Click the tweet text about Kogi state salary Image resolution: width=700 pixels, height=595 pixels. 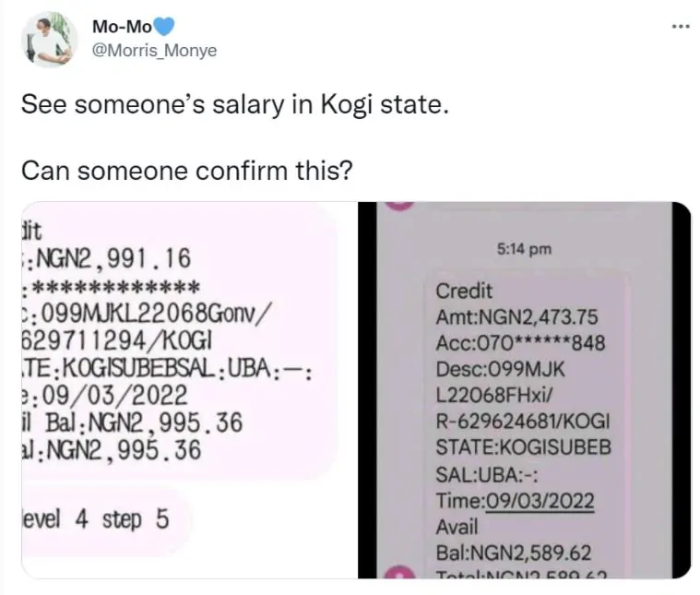tap(234, 104)
